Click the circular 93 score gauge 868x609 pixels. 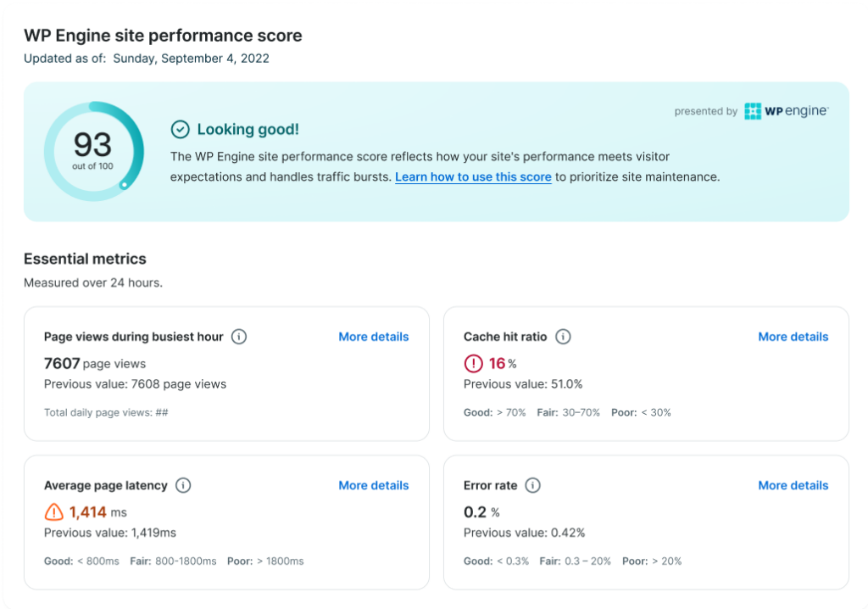click(x=92, y=151)
